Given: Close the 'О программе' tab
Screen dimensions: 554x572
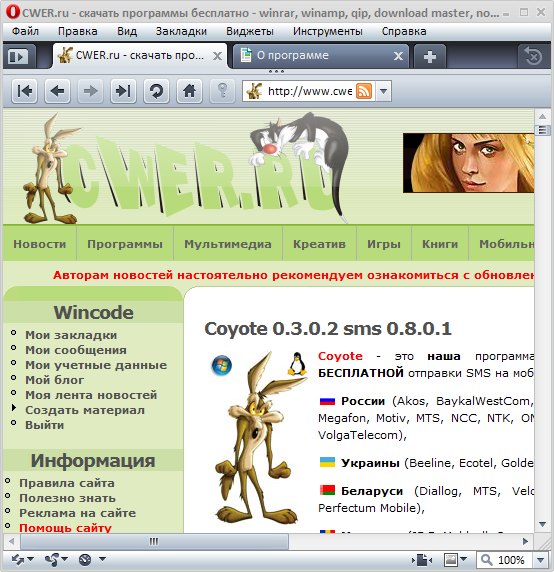Looking at the screenshot, I should point(398,56).
